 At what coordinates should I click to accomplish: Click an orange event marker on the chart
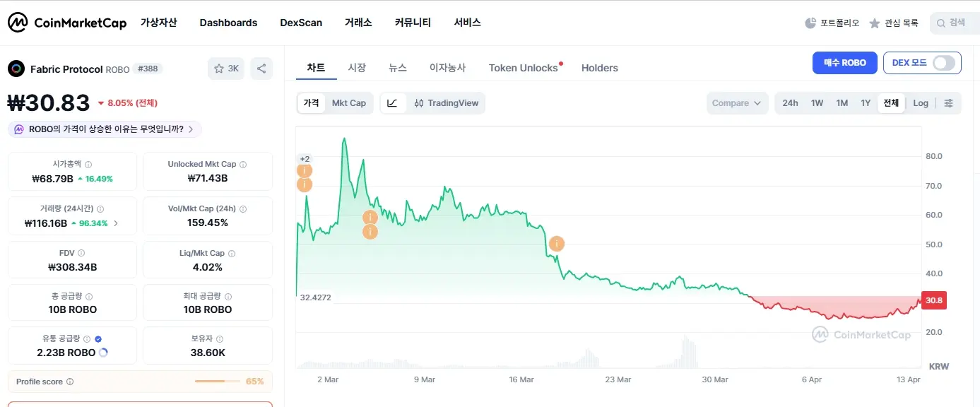click(556, 243)
